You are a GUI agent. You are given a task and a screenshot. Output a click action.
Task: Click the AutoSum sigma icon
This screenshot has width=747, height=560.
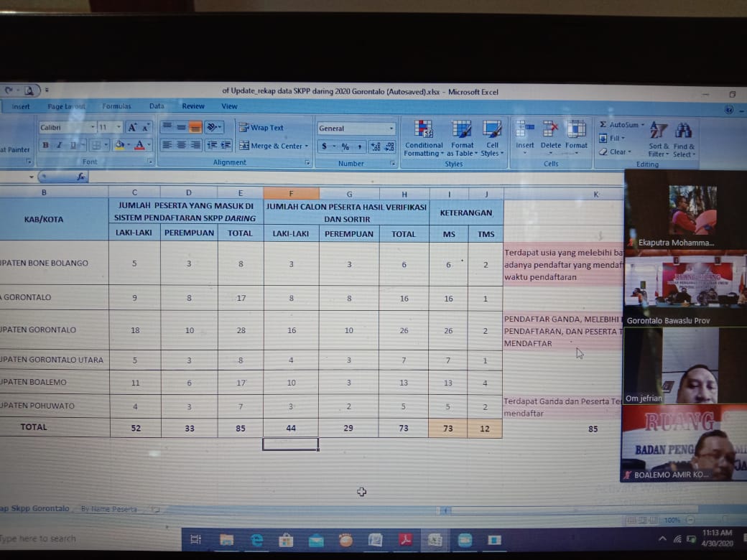click(x=603, y=125)
